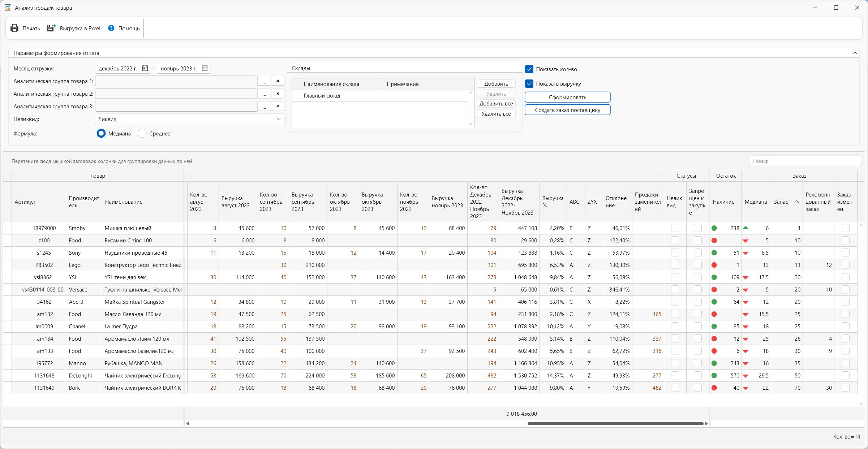Click the sort arrow on Запас column
868x449 pixels.
coord(796,202)
